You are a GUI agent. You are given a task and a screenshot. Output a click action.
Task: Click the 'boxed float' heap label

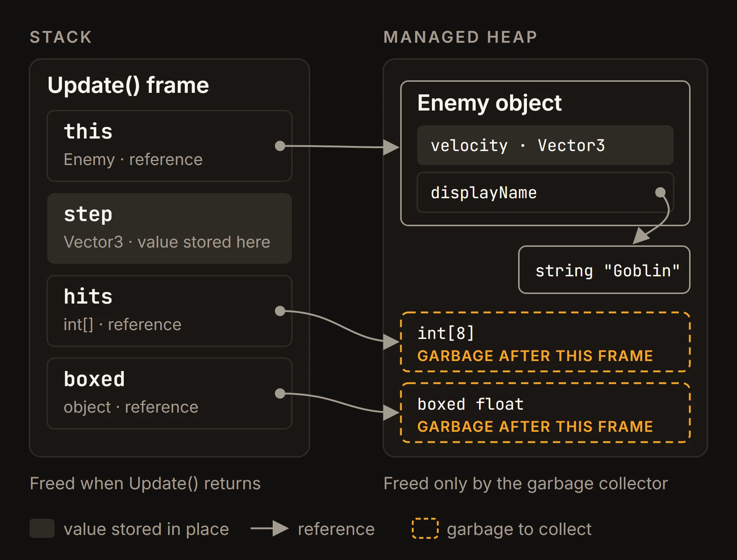pos(471,404)
